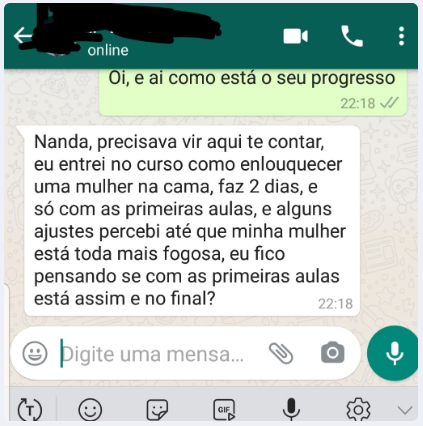
Task: Switch to keyboard sticker tab
Action: [x=157, y=409]
